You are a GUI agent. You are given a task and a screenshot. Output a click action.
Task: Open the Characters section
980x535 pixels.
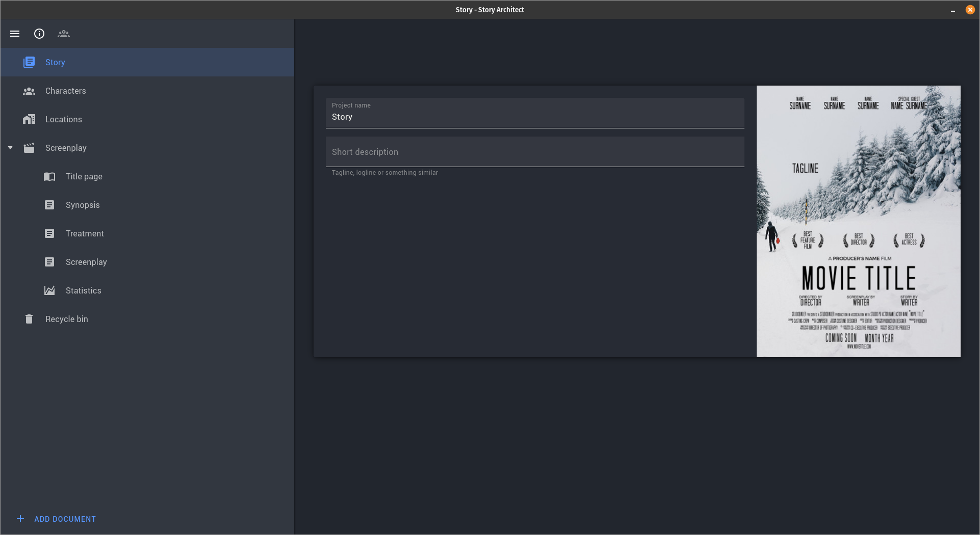(147, 91)
